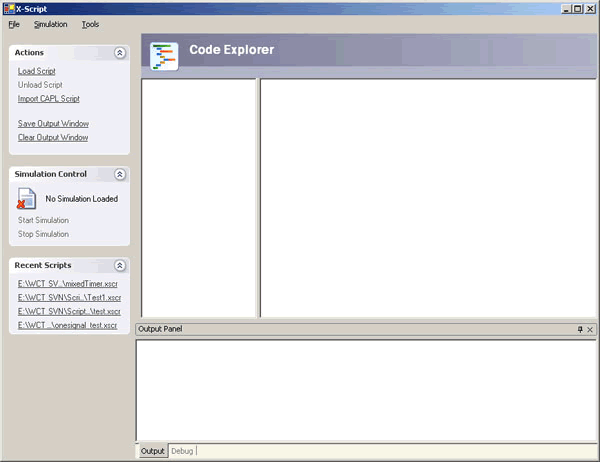Viewport: 600px width, 462px height.
Task: Close the Output Panel using its X
Action: coord(590,329)
